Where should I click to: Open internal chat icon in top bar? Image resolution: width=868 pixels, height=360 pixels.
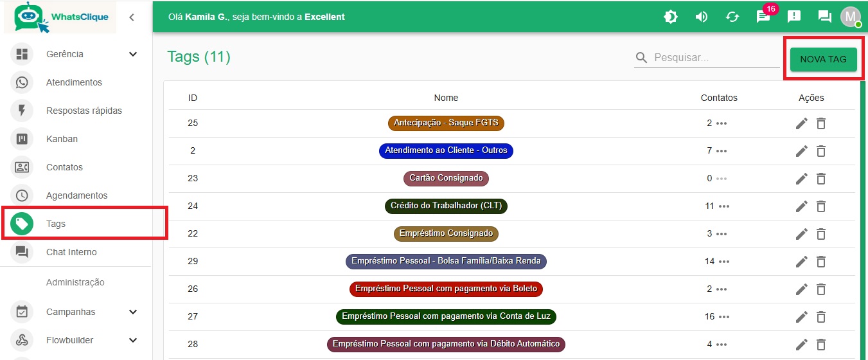tap(824, 17)
